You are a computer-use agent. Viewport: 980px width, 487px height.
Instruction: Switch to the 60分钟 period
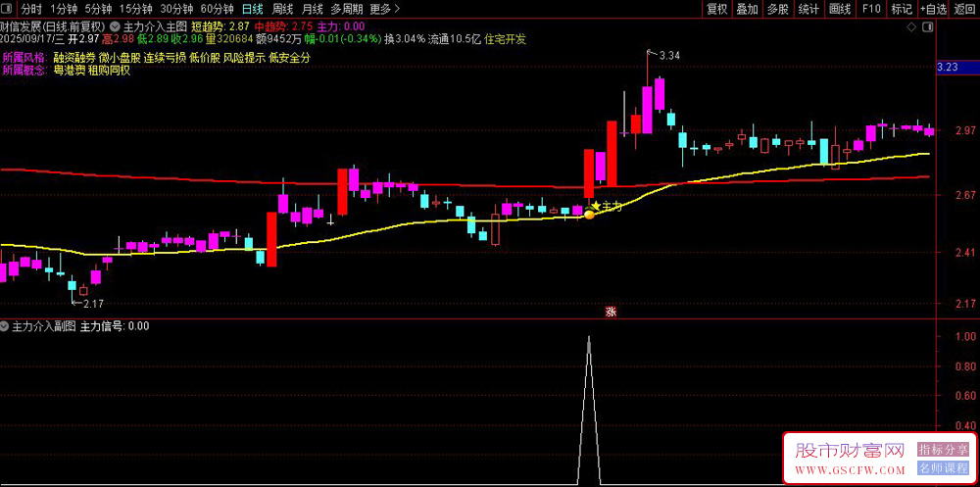217,9
